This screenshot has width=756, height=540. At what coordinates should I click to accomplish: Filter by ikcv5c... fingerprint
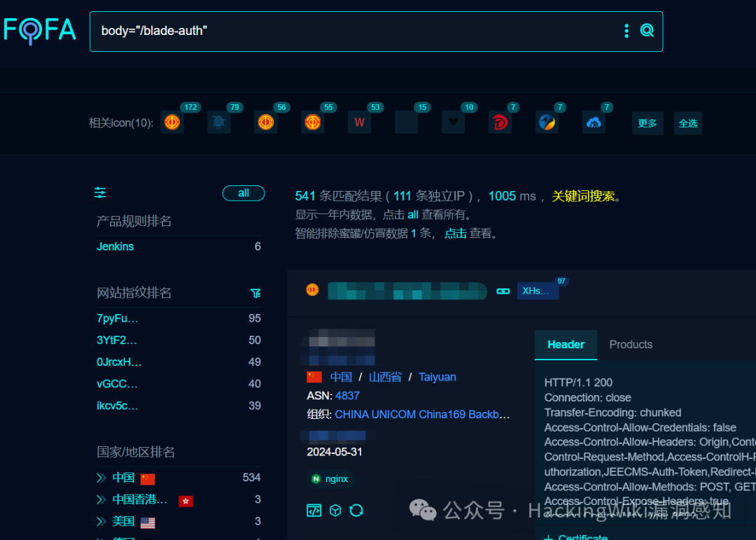pos(117,406)
